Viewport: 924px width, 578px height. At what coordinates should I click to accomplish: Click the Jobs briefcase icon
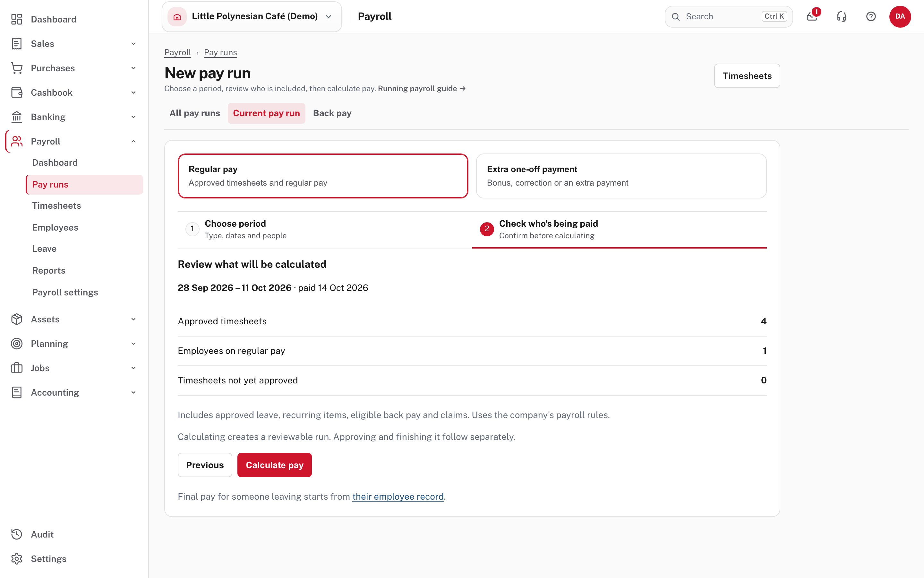click(x=16, y=368)
